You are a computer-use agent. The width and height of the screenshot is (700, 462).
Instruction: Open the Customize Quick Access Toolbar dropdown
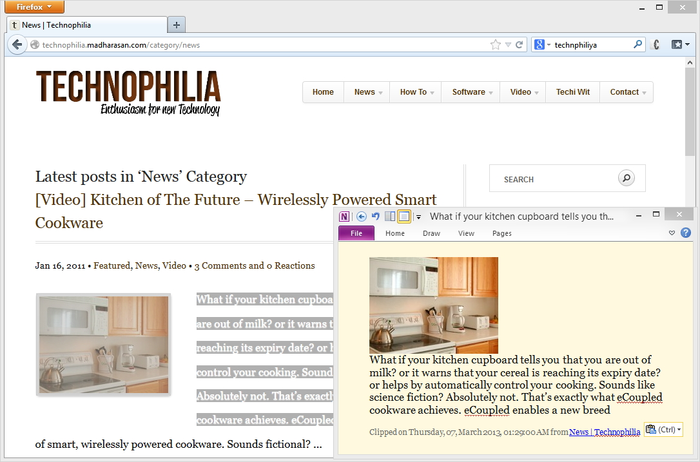tap(418, 217)
